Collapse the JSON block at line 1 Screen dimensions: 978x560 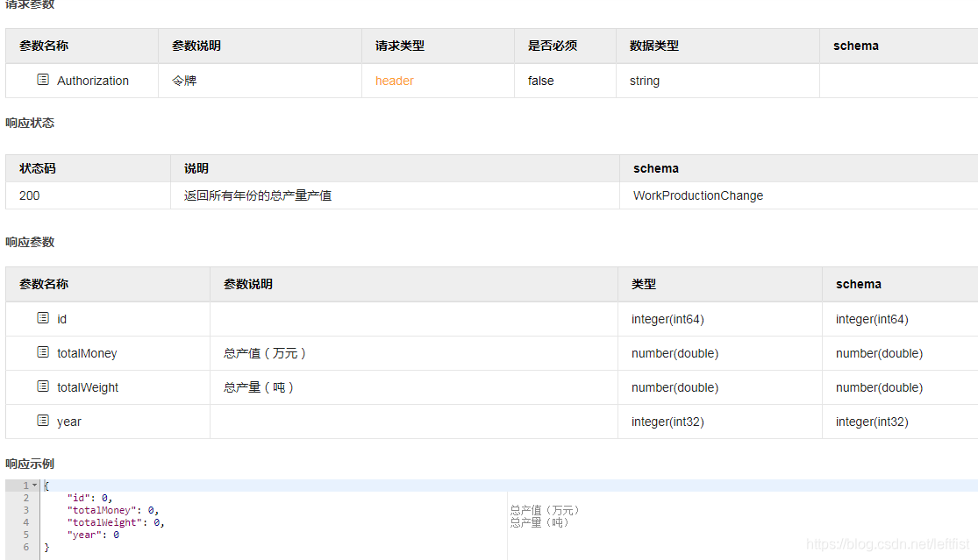click(x=34, y=486)
